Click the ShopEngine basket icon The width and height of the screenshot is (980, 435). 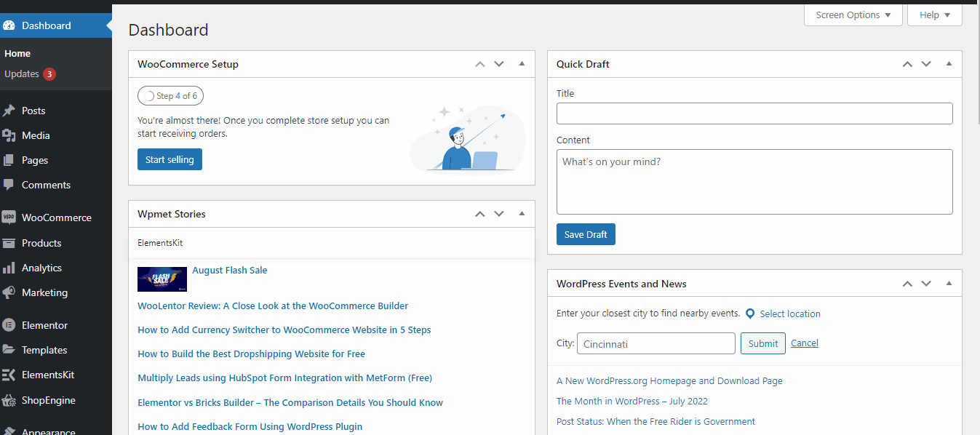tap(9, 400)
